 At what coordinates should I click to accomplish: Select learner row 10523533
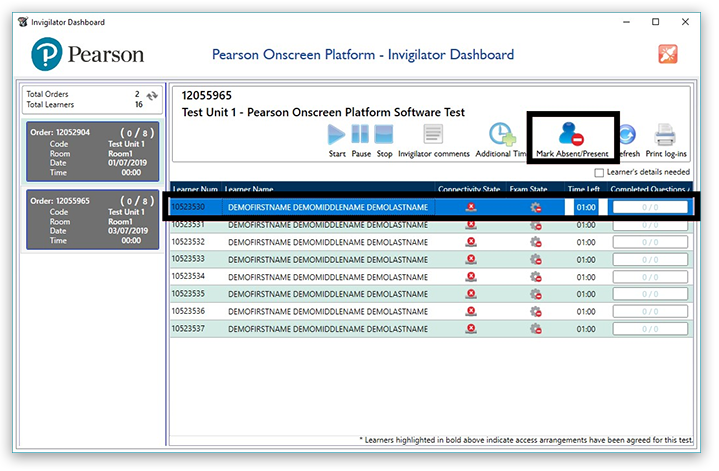point(300,259)
